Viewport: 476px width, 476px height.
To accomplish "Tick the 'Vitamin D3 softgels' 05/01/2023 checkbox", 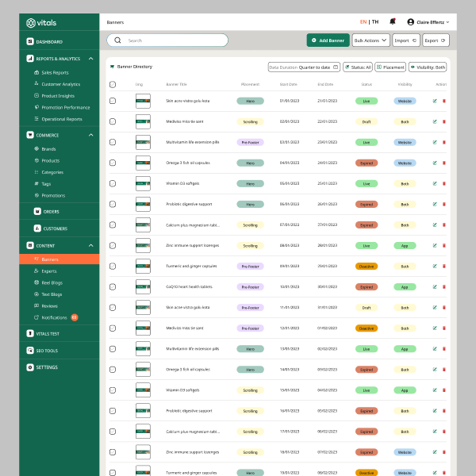I will 113,183.
